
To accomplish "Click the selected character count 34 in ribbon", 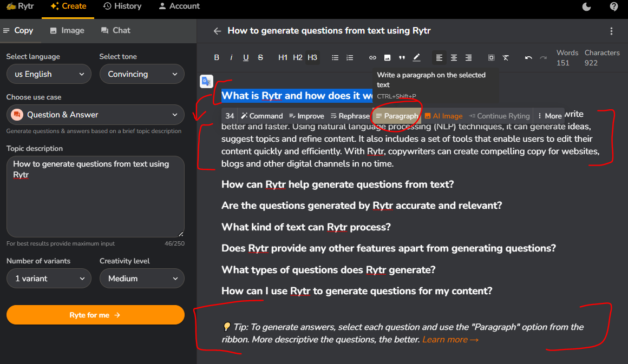I will (x=230, y=116).
